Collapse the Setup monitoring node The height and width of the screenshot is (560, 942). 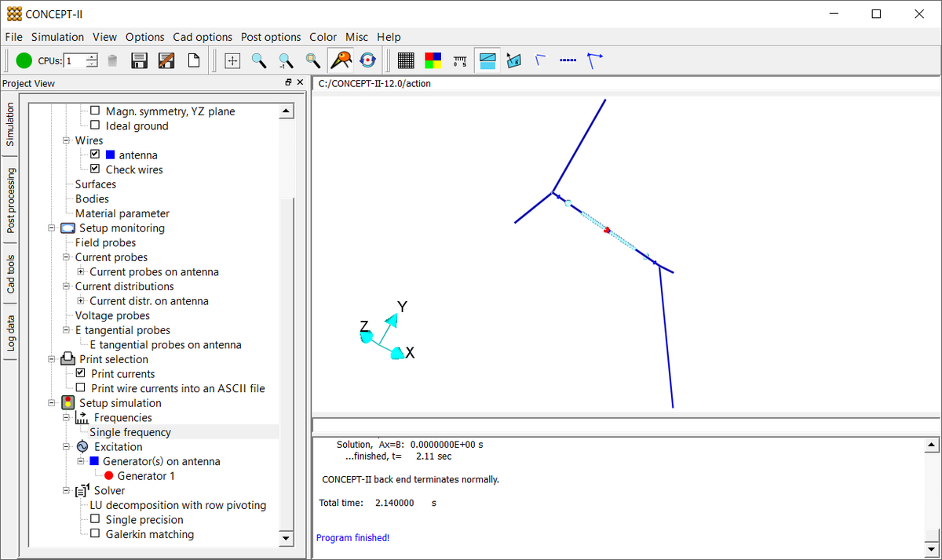coord(52,228)
